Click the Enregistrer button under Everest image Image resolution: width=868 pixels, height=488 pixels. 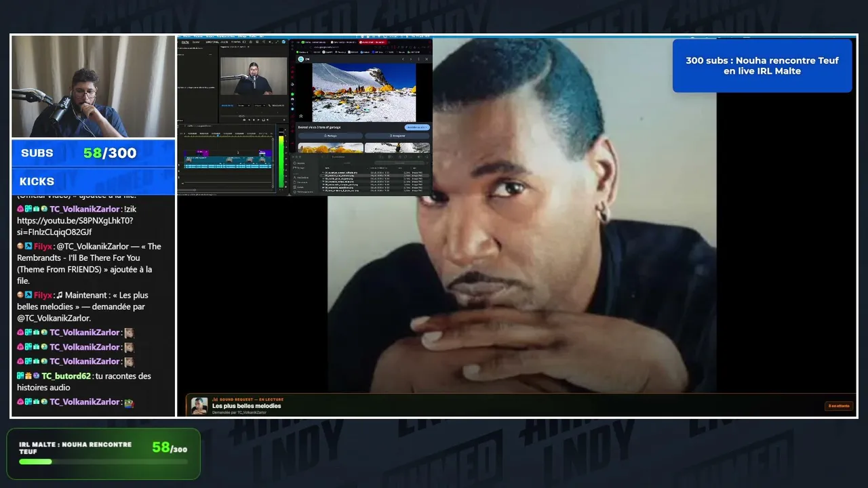coord(397,136)
